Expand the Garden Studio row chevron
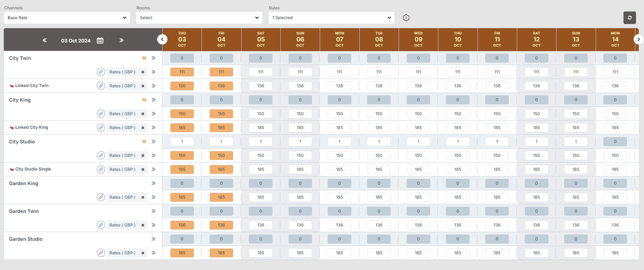644x270 pixels. point(153,239)
